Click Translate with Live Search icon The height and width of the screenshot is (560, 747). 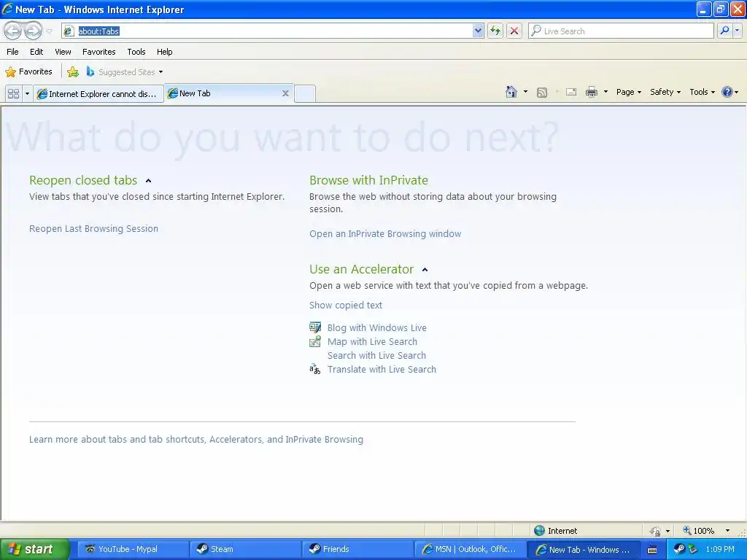[315, 369]
